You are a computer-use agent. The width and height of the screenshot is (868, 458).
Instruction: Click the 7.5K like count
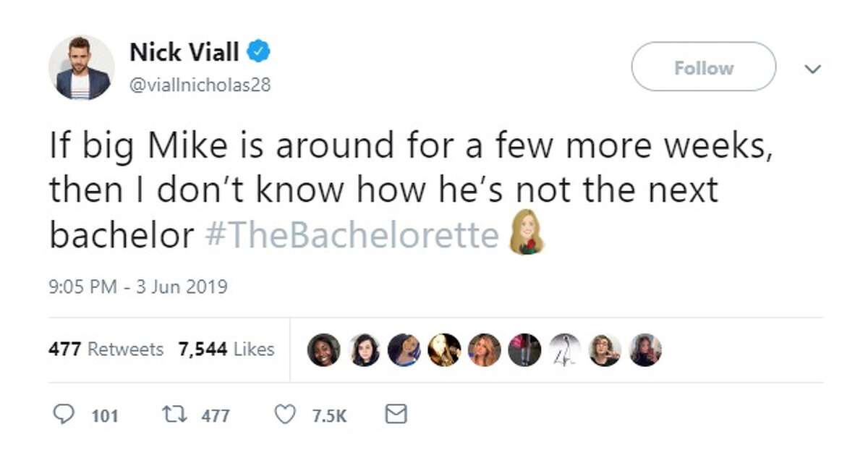[x=330, y=416]
